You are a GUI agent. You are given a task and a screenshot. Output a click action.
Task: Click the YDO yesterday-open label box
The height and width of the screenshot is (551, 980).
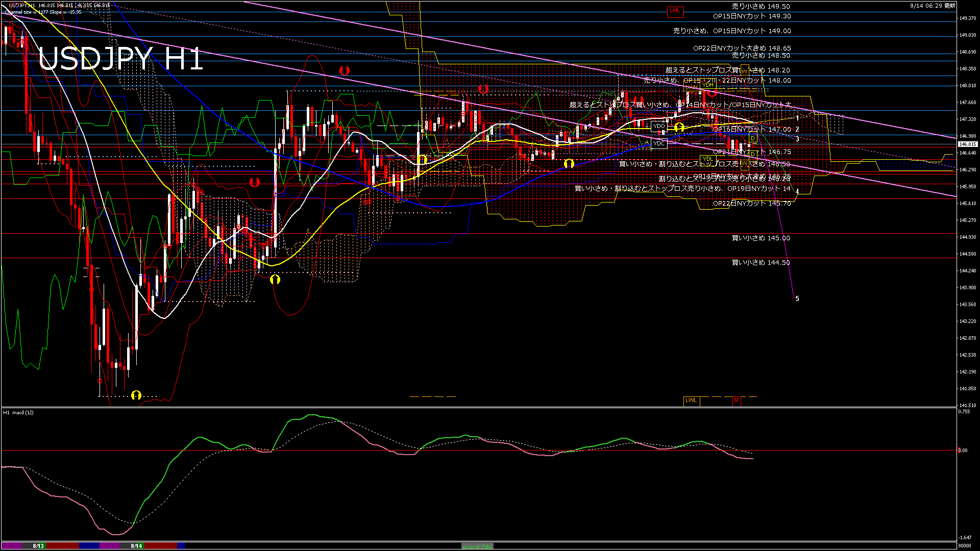pos(659,126)
